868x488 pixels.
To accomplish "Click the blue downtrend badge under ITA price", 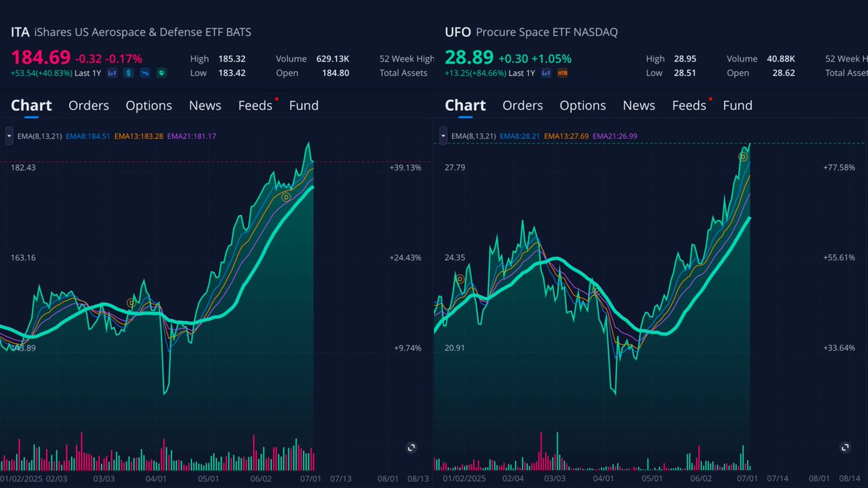I will click(x=145, y=73).
